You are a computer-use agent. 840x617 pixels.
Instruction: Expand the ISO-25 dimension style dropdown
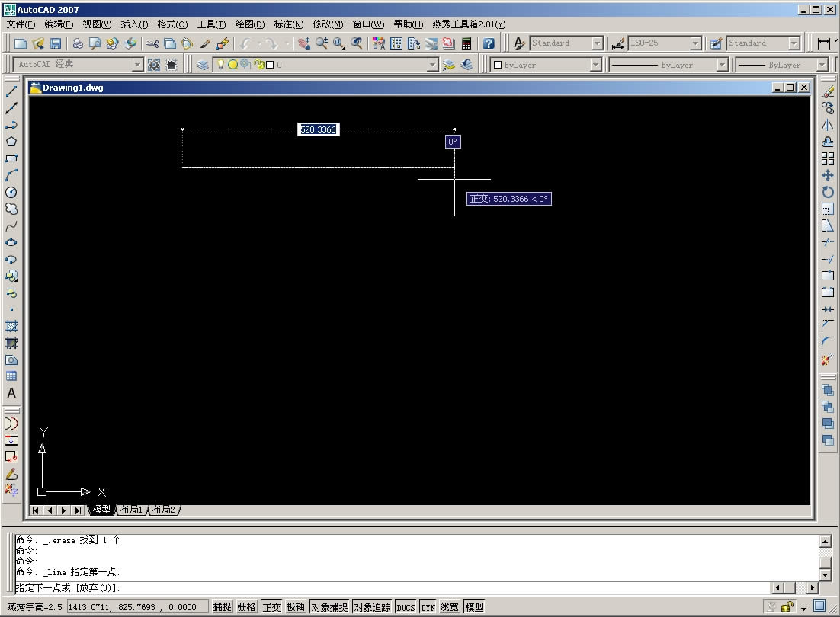pos(696,43)
